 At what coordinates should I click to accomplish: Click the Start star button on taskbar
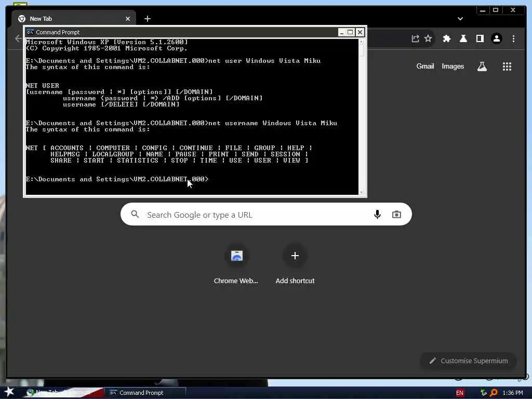coord(9,392)
